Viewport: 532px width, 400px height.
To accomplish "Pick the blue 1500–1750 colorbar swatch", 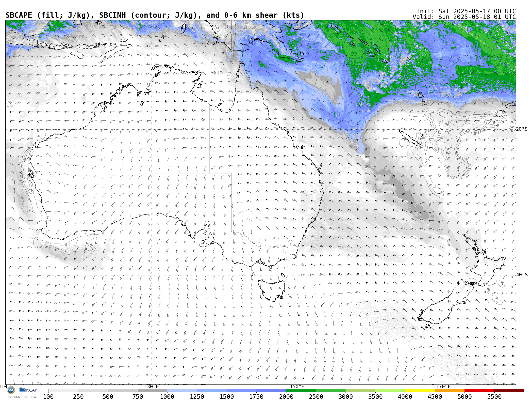I will (242, 391).
